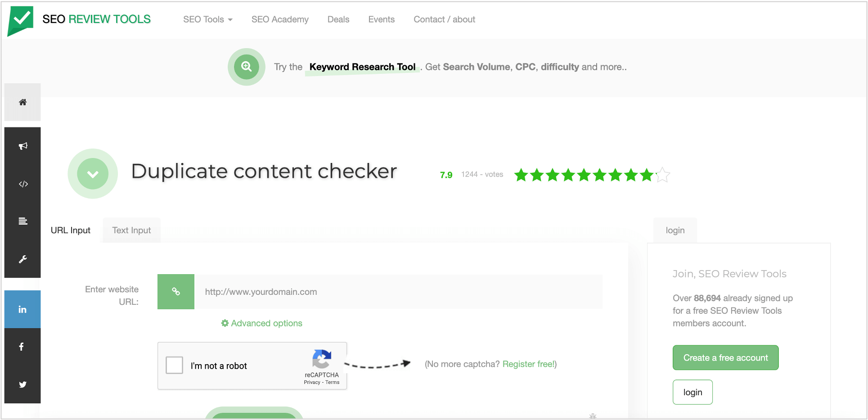Viewport: 868px width, 420px height.
Task: Open the wrench tools icon in sidebar
Action: pos(22,259)
